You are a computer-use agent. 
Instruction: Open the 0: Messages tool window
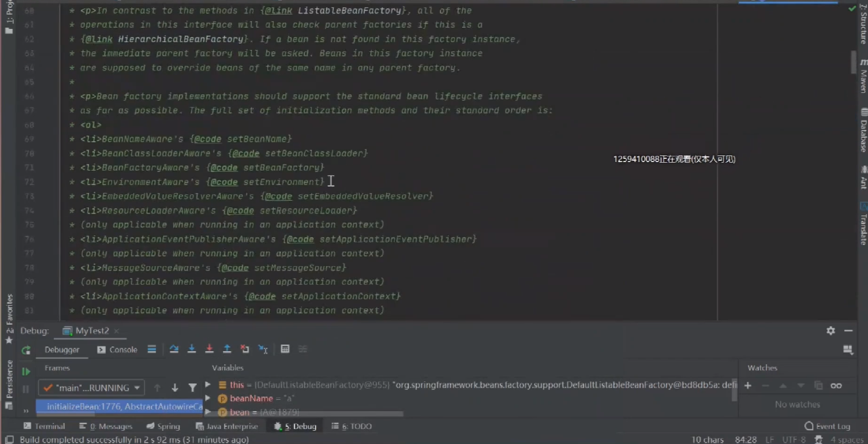tap(106, 426)
